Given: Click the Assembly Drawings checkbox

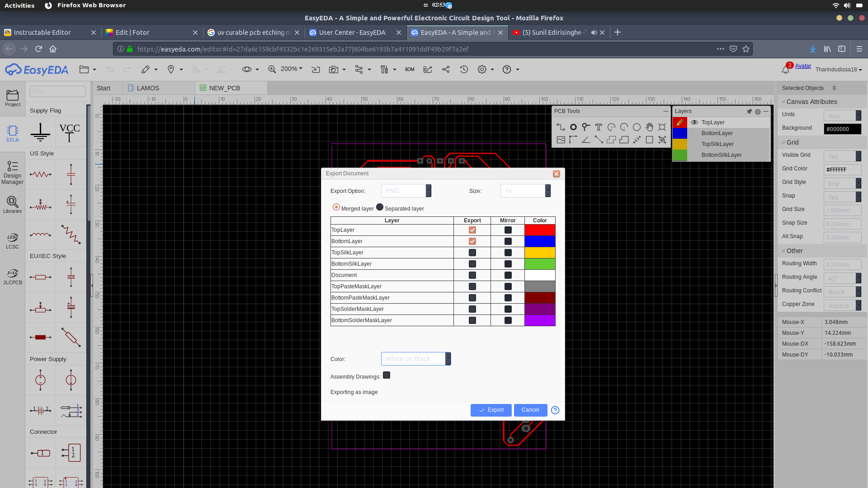Looking at the screenshot, I should click(387, 375).
